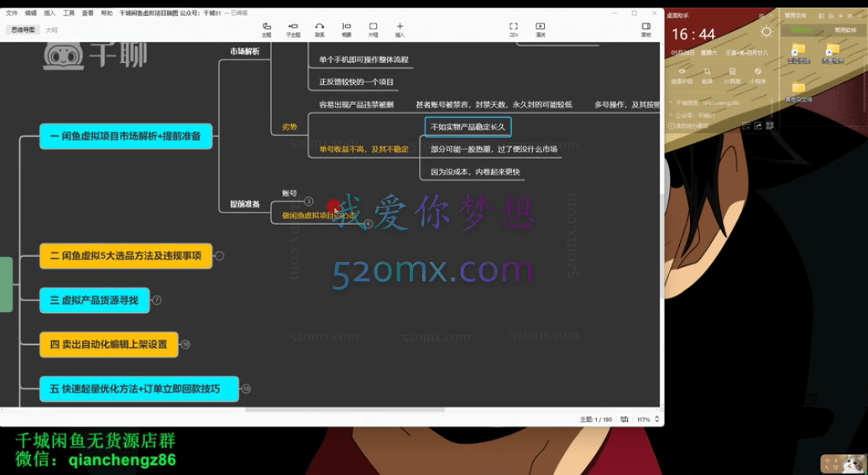The width and height of the screenshot is (868, 475).
Task: Click the node 单号收益不高，及其不稳定
Action: point(363,149)
